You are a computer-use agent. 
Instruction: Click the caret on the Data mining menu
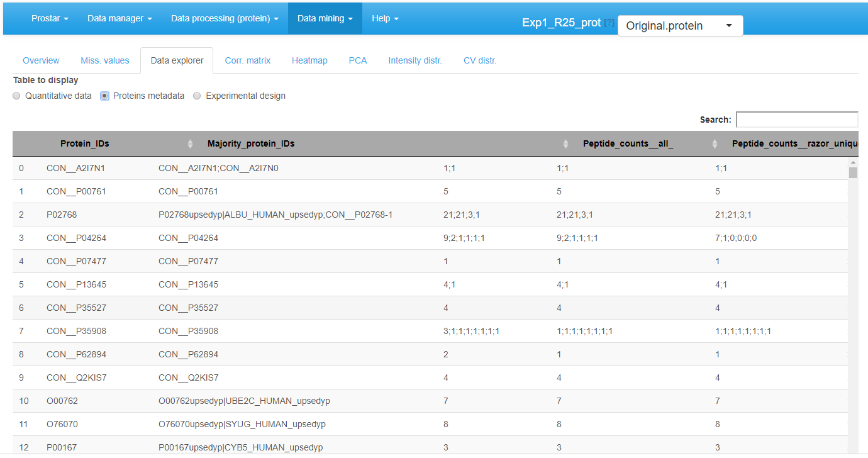tap(349, 18)
